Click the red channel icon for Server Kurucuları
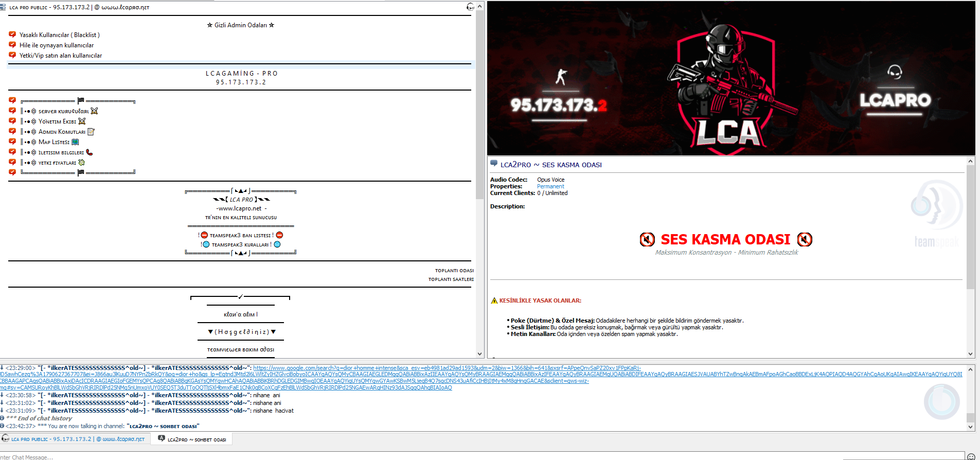Screen dimensions: 980x460 point(12,111)
